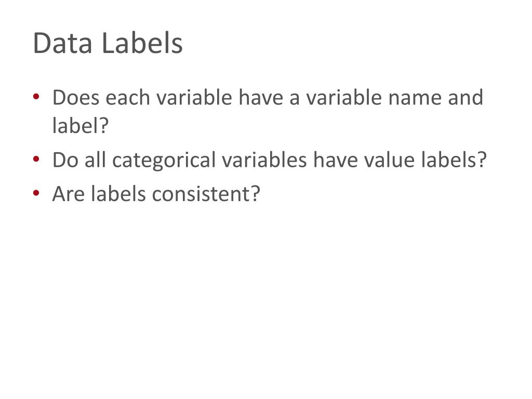
Task: Click the "Data Labels" slide title
Action: coord(108,43)
